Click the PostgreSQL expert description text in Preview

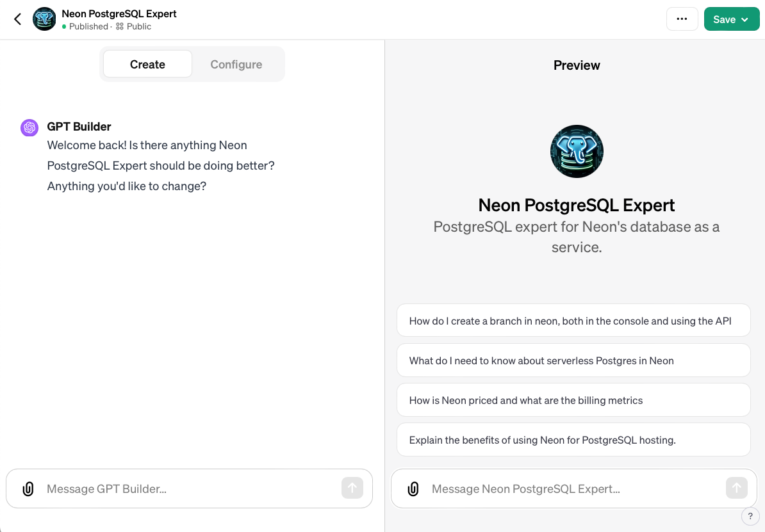[576, 237]
